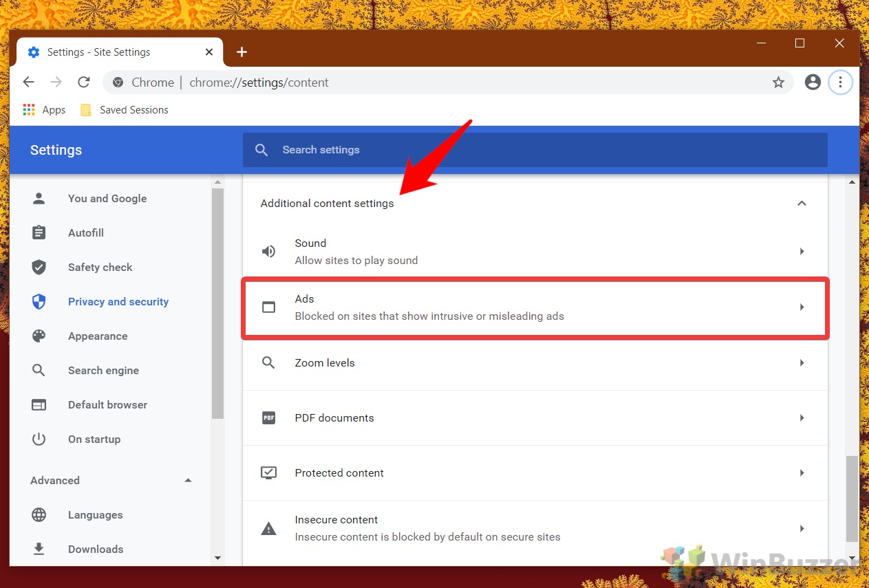Image resolution: width=869 pixels, height=588 pixels.
Task: Click the Search settings field
Action: click(x=535, y=150)
